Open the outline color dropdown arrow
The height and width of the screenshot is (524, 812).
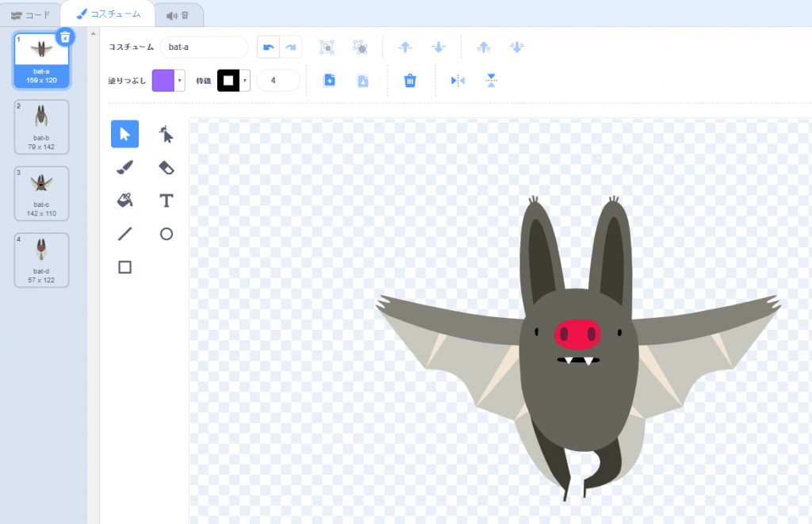(245, 81)
